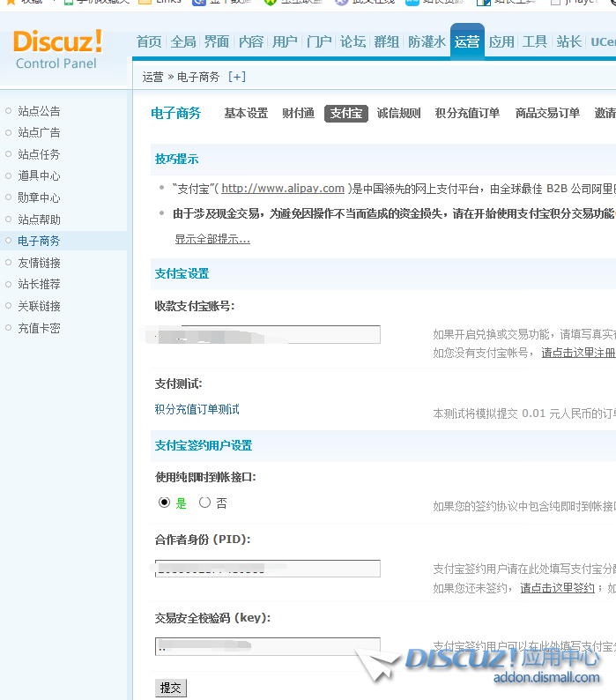Open 友情链接 in the sidebar
The height and width of the screenshot is (700, 616).
(39, 263)
